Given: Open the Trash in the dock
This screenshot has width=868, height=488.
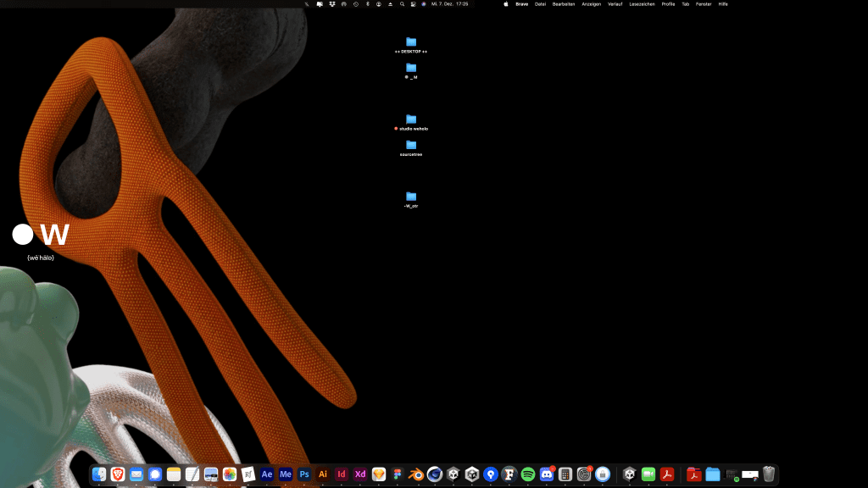Looking at the screenshot, I should point(769,474).
